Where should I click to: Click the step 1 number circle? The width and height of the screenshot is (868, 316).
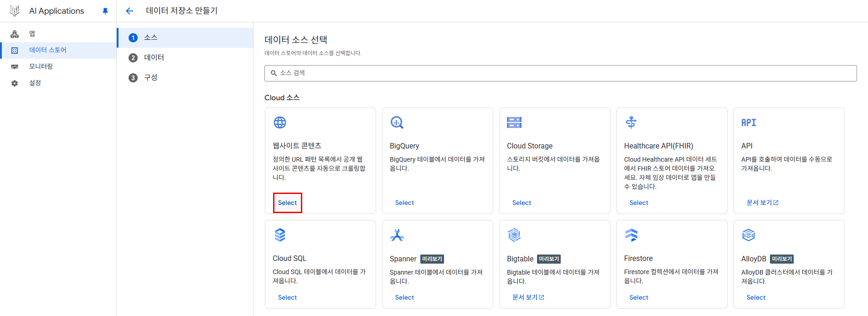tap(133, 38)
